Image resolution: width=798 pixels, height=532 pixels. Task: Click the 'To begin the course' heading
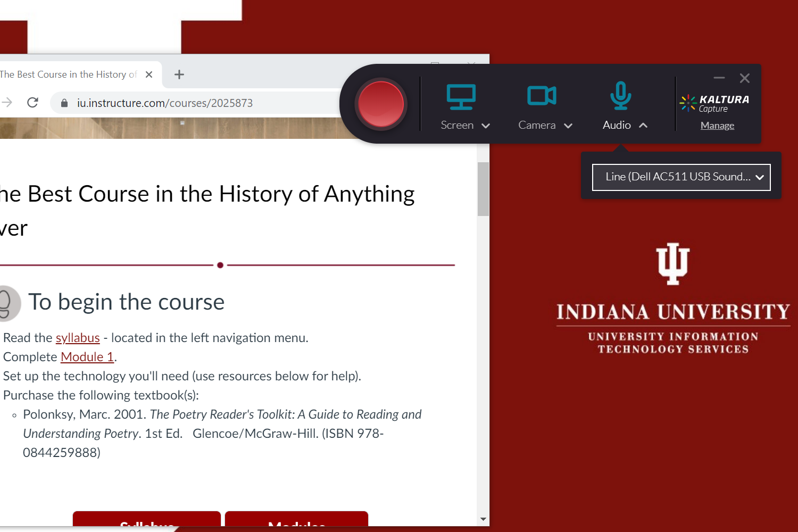click(127, 302)
